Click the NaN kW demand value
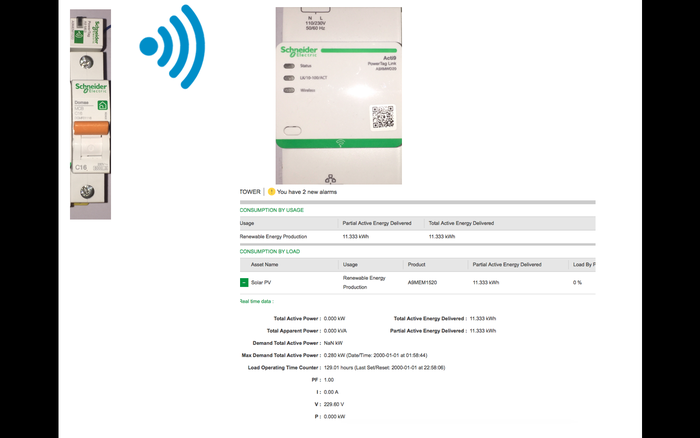This screenshot has height=438, width=700. [x=333, y=343]
